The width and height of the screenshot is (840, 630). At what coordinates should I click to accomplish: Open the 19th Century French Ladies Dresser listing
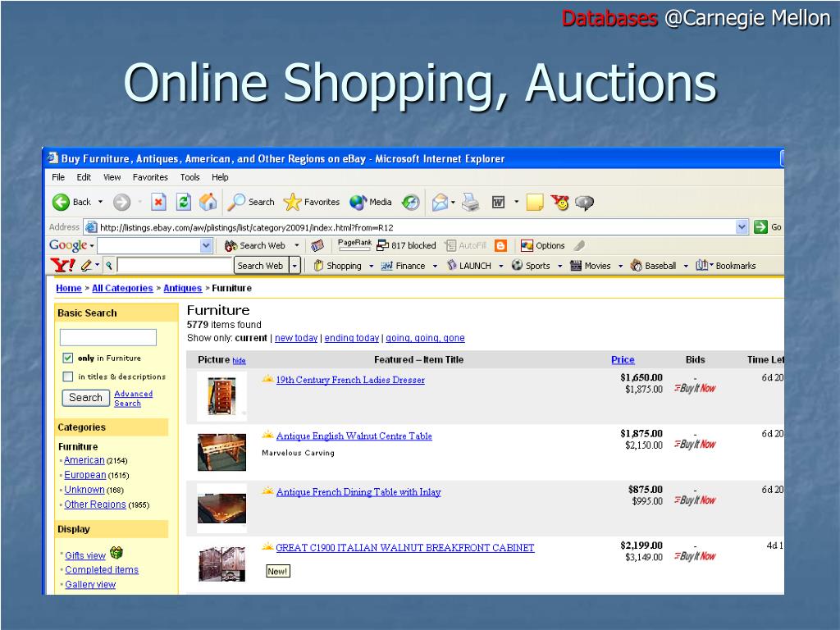point(350,380)
